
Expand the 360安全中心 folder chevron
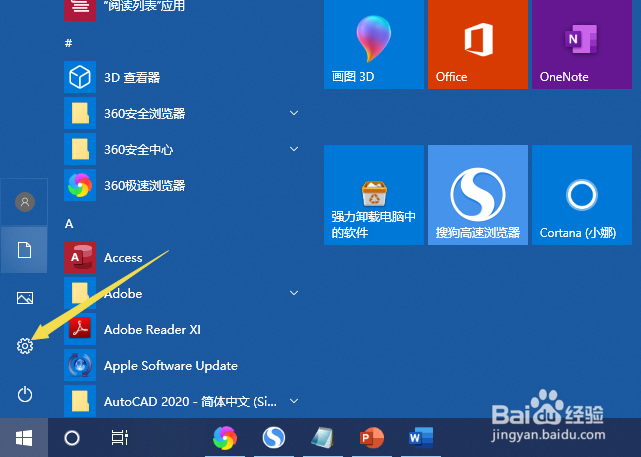(x=294, y=149)
